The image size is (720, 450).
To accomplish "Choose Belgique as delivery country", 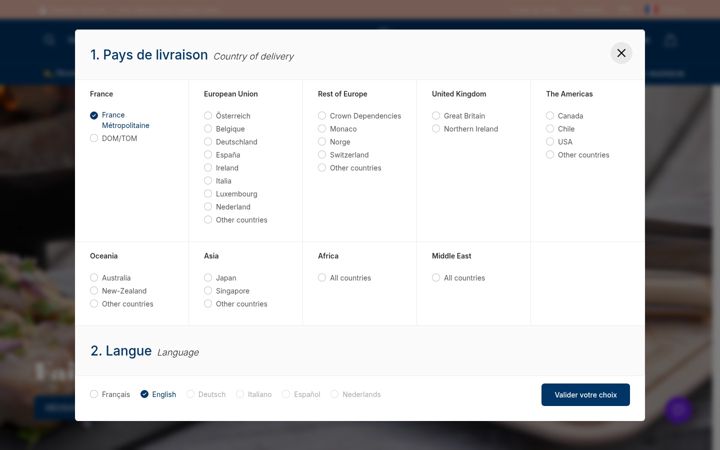I will click(x=224, y=129).
